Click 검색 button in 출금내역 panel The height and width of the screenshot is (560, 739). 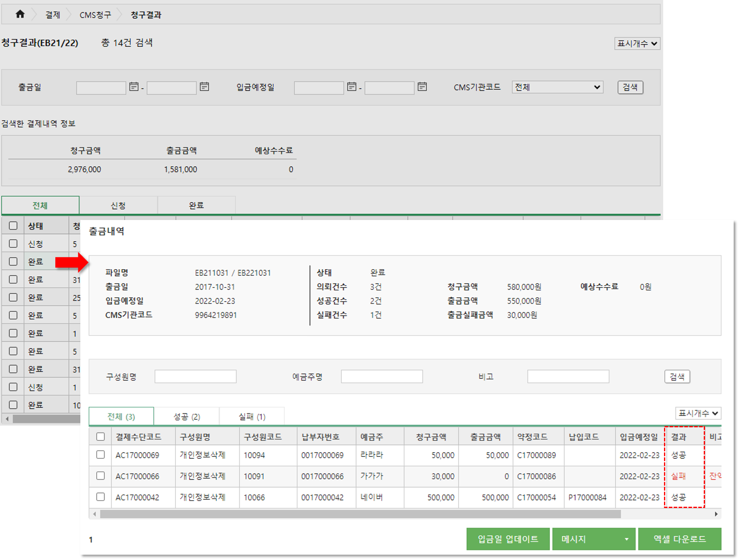(677, 376)
